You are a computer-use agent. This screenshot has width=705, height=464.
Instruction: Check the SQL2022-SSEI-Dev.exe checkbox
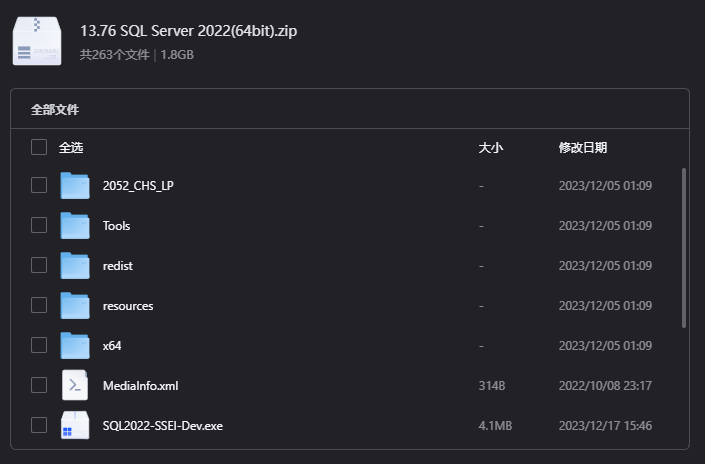pos(39,425)
